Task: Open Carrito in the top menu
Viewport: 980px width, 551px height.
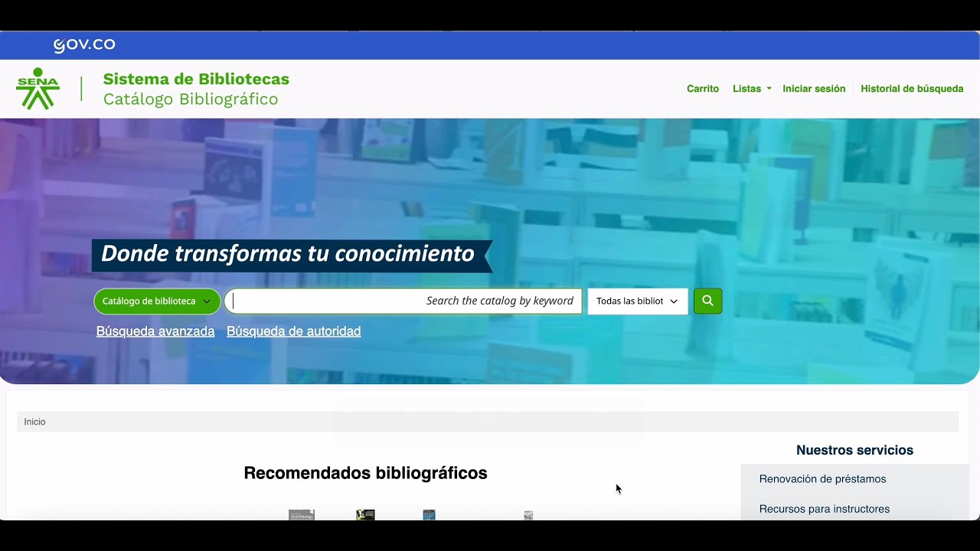Action: (x=703, y=89)
